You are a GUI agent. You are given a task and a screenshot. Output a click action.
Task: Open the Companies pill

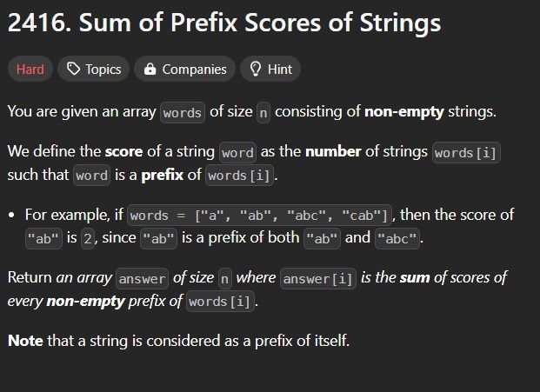(184, 70)
